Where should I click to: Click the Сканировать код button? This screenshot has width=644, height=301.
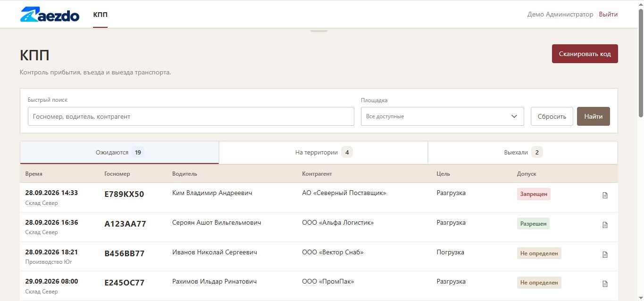585,54
